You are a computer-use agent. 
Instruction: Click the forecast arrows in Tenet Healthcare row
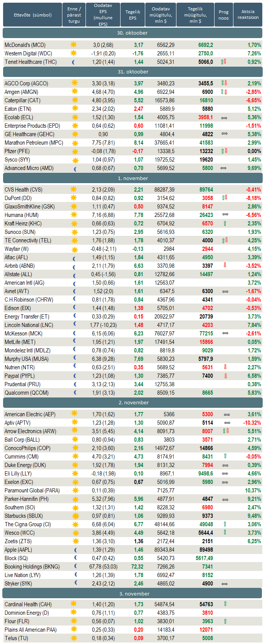[x=224, y=62]
